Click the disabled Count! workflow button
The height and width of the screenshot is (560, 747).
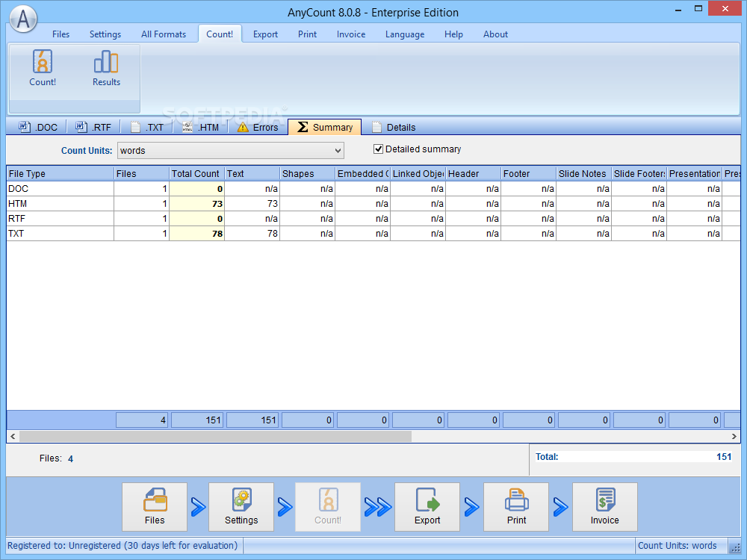[328, 507]
